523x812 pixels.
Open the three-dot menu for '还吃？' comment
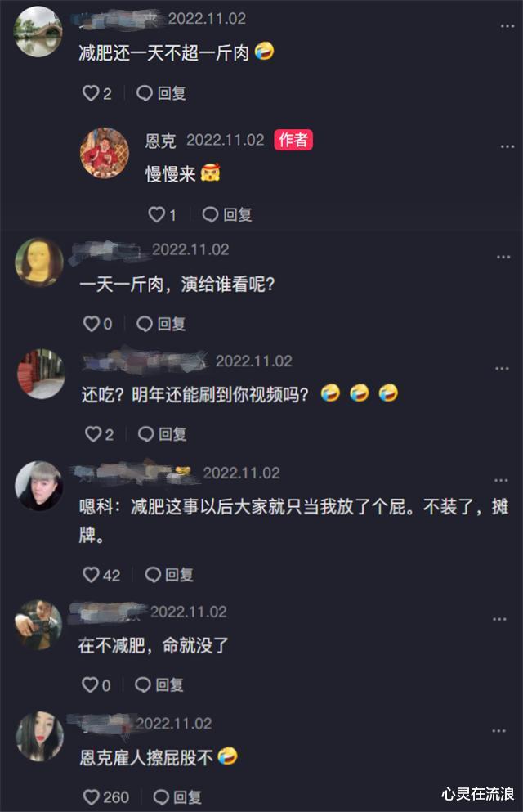click(502, 368)
